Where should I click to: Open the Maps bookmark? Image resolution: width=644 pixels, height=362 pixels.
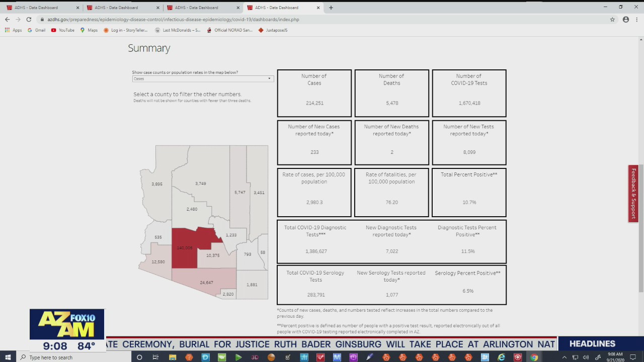[x=89, y=30]
